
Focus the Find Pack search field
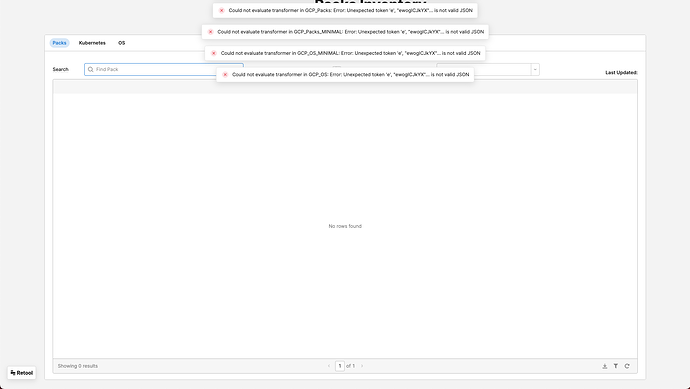coord(164,70)
